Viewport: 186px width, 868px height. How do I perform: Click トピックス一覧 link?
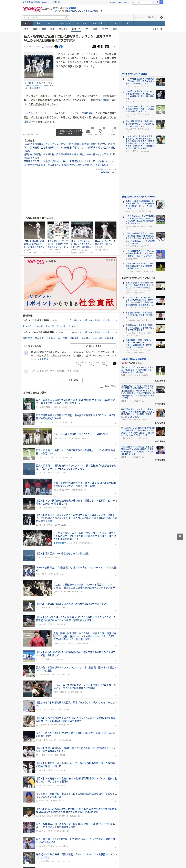pos(155,29)
